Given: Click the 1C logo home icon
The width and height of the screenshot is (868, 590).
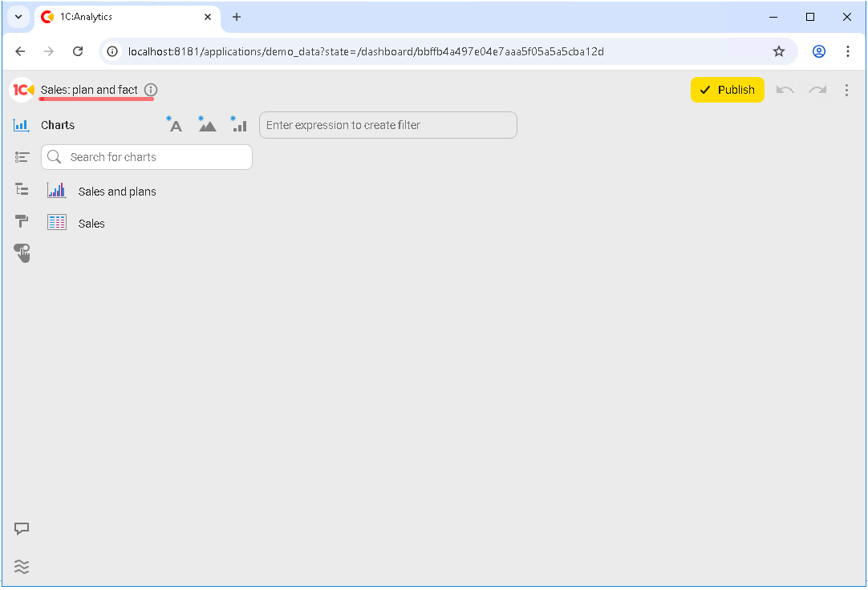Looking at the screenshot, I should tap(22, 90).
